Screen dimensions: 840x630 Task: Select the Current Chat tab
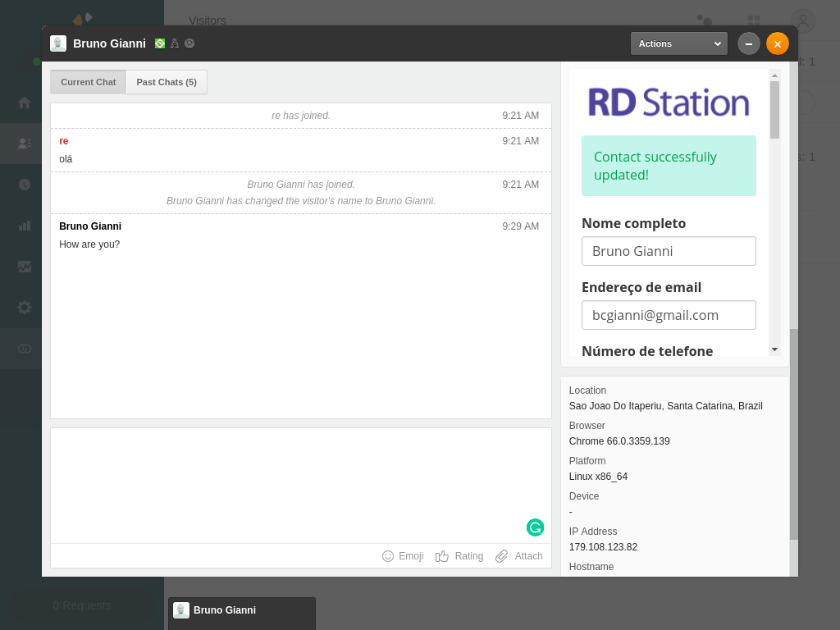[89, 82]
